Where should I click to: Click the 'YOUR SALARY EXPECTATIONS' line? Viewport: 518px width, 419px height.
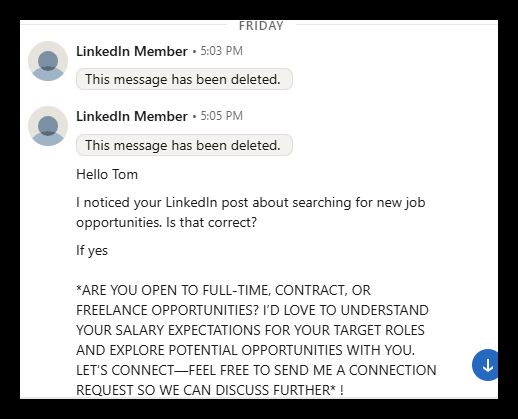(x=250, y=330)
